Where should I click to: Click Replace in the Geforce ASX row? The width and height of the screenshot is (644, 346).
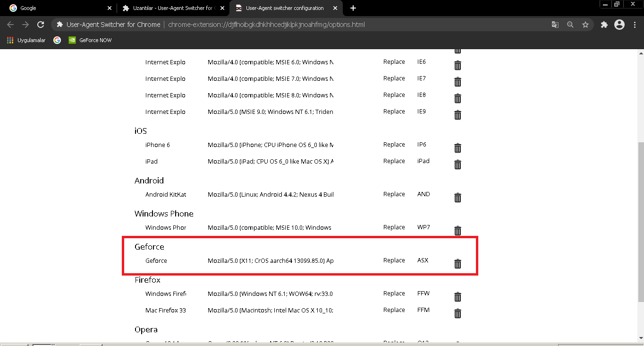coord(394,260)
